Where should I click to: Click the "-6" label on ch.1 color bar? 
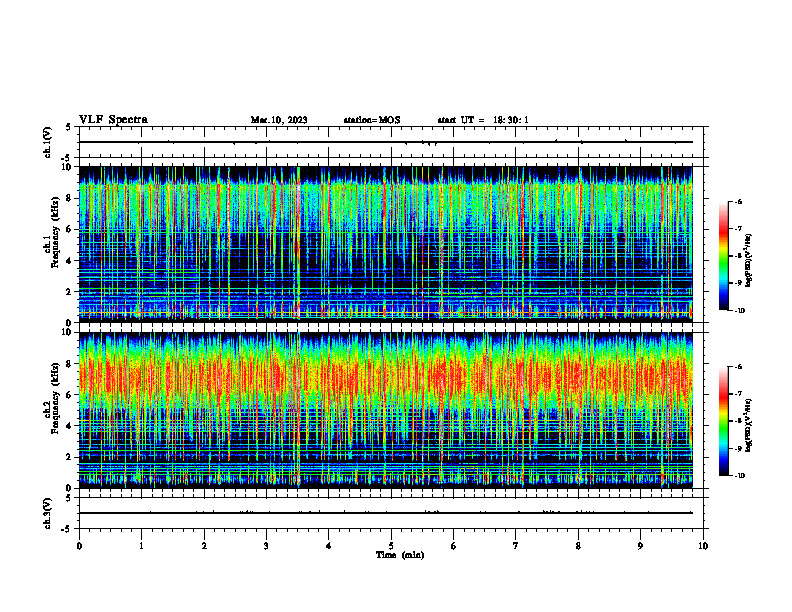pyautogui.click(x=739, y=202)
